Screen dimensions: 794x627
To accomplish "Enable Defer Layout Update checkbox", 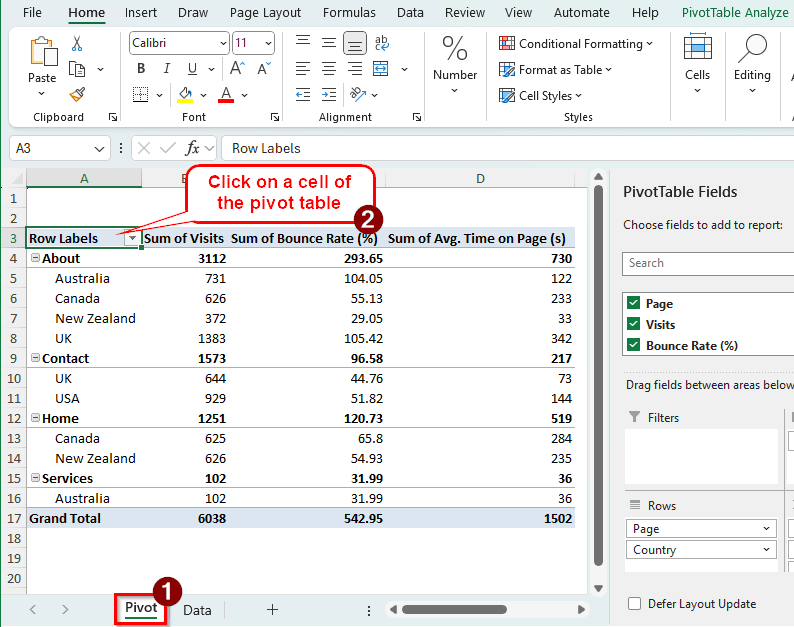I will [633, 604].
